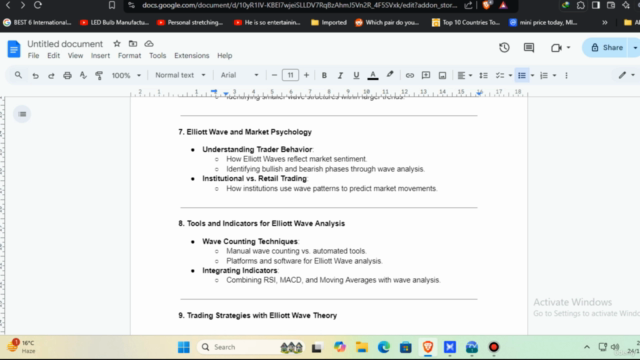Rename the Untitled document title

[65, 44]
